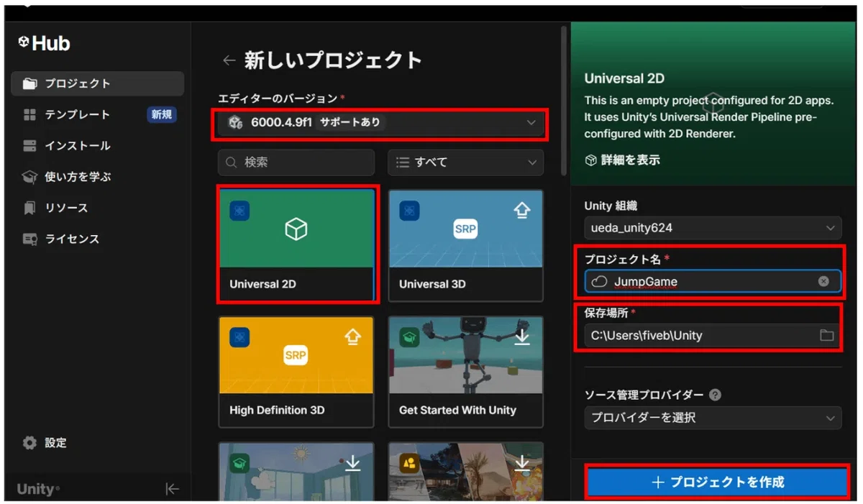863x504 pixels.
Task: Click the 設定 gear icon
Action: pyautogui.click(x=29, y=443)
